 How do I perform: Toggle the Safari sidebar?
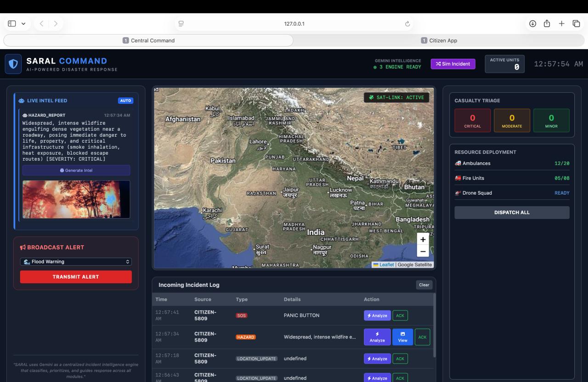click(12, 23)
